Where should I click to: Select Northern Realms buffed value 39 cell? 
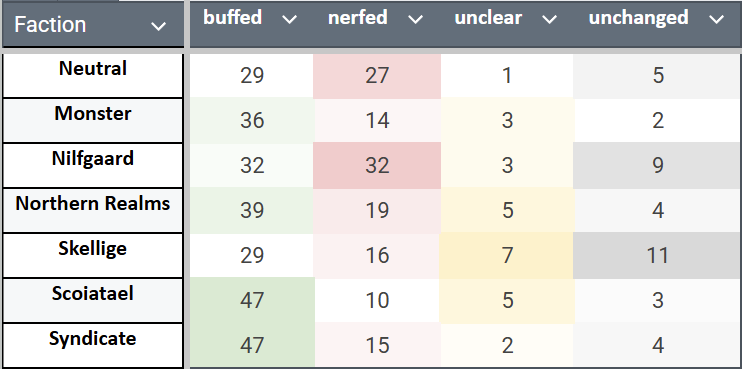[x=252, y=211]
